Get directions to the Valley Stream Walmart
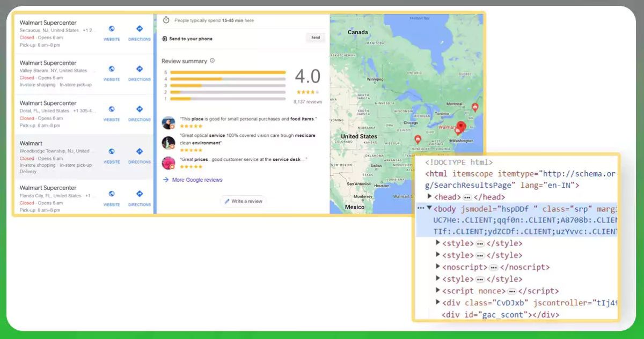Screen dimensions: 644x339 point(140,69)
